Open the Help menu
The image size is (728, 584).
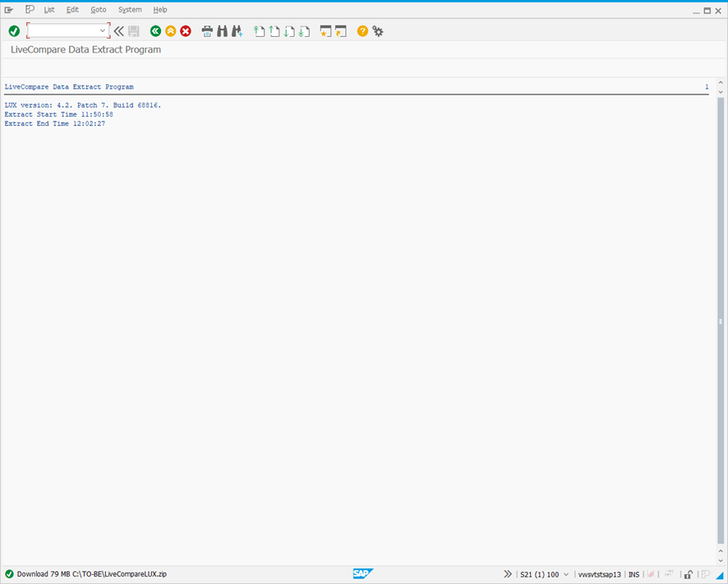coord(160,10)
